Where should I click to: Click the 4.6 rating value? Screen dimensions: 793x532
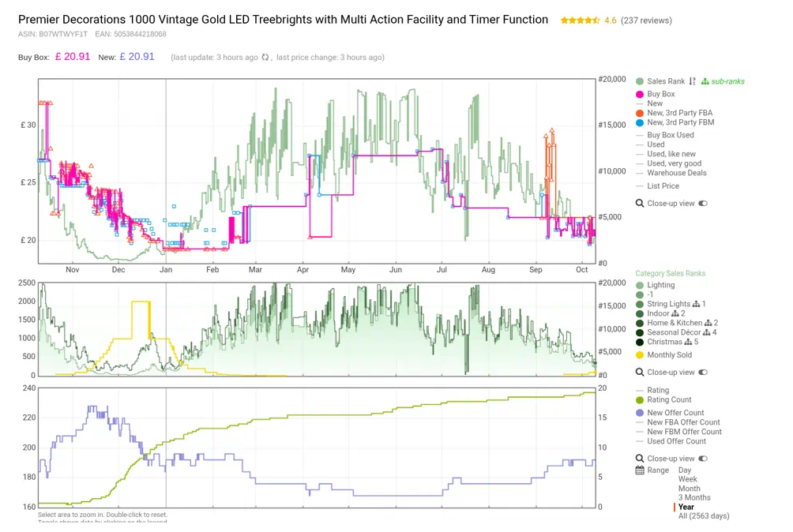click(x=611, y=21)
